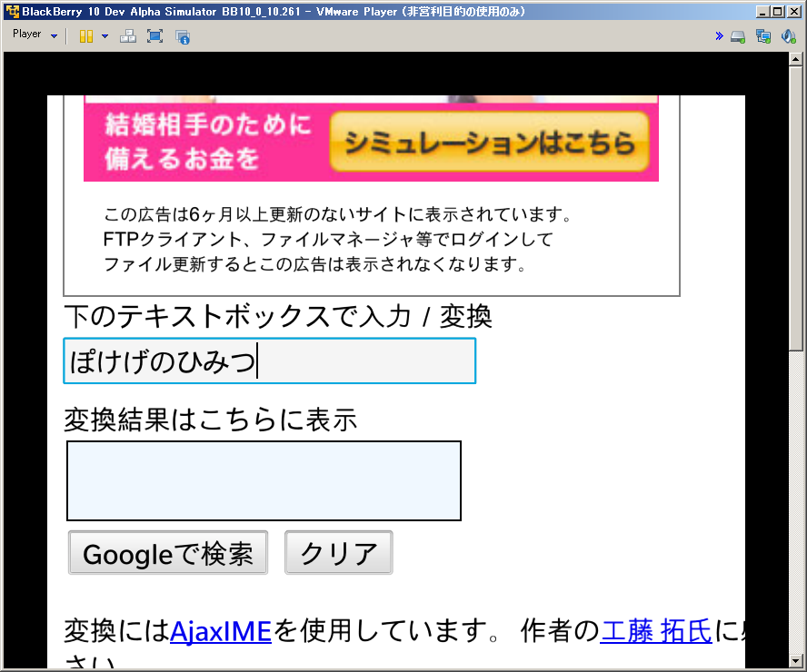The height and width of the screenshot is (672, 807).
Task: Click the hard disk device icon
Action: tap(738, 36)
